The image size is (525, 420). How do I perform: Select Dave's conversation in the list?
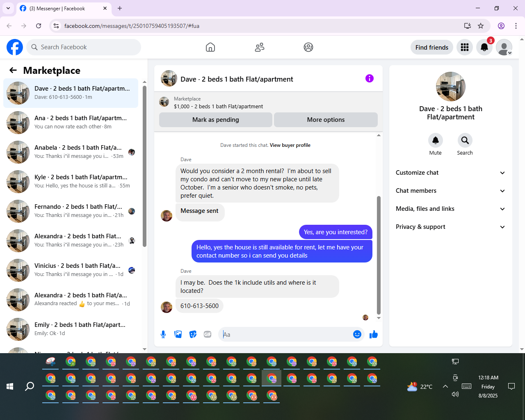tap(71, 93)
